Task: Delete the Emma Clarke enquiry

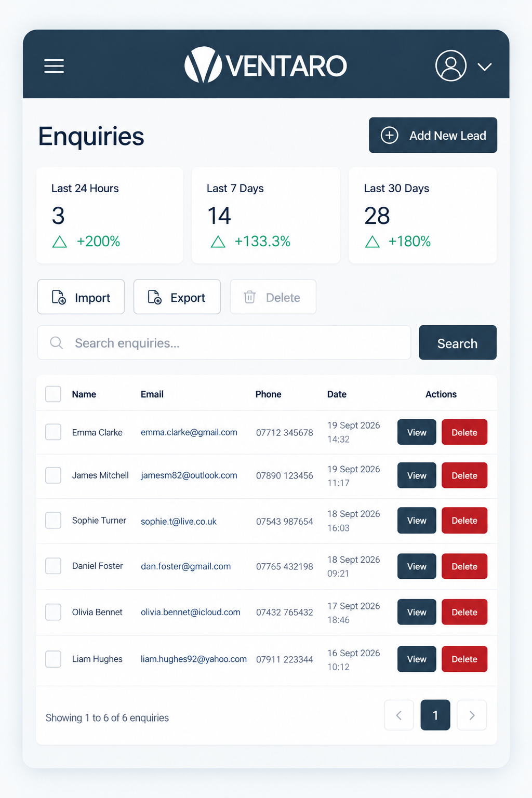Action: coord(464,432)
